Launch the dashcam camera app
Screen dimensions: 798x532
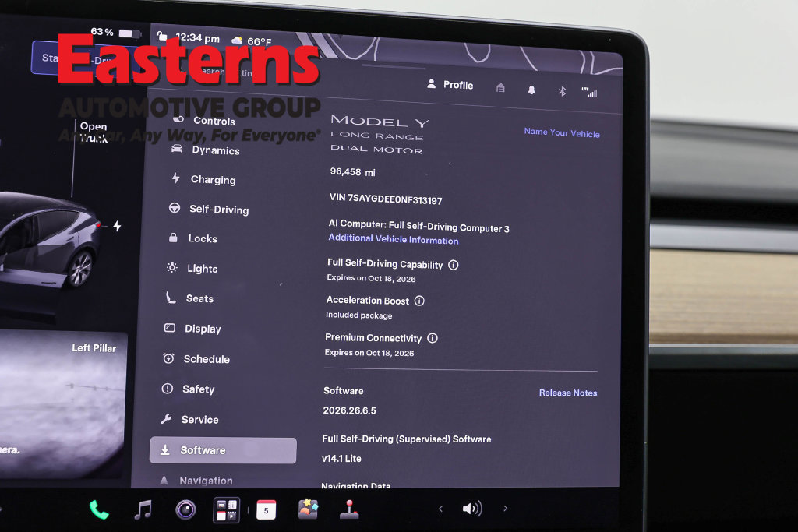pyautogui.click(x=185, y=509)
